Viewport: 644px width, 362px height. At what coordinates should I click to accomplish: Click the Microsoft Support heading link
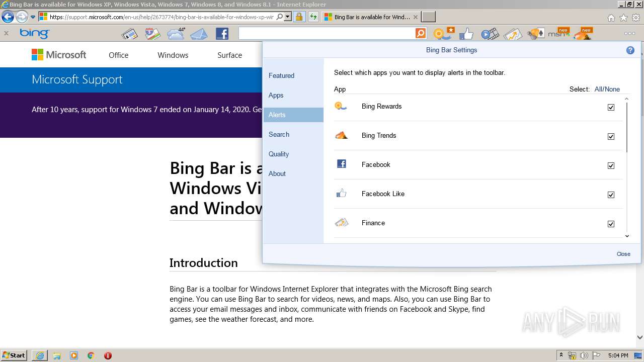[77, 79]
